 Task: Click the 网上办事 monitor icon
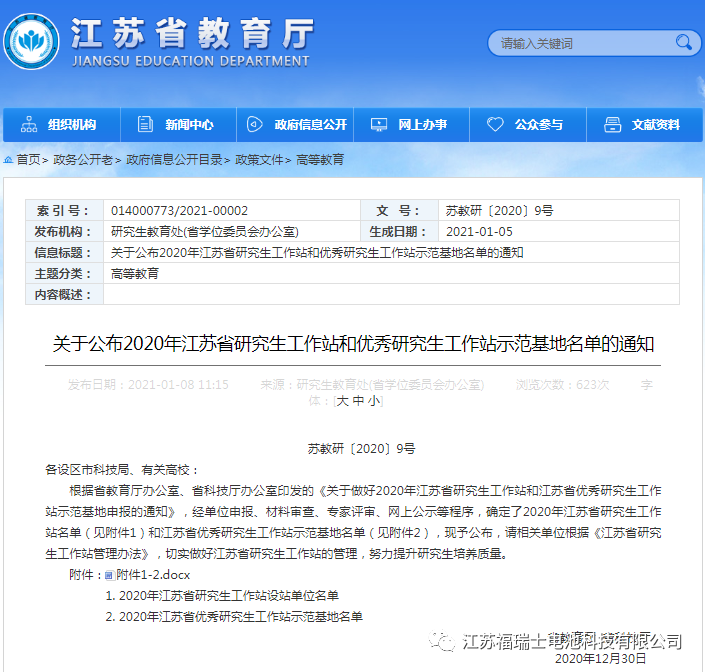[378, 125]
